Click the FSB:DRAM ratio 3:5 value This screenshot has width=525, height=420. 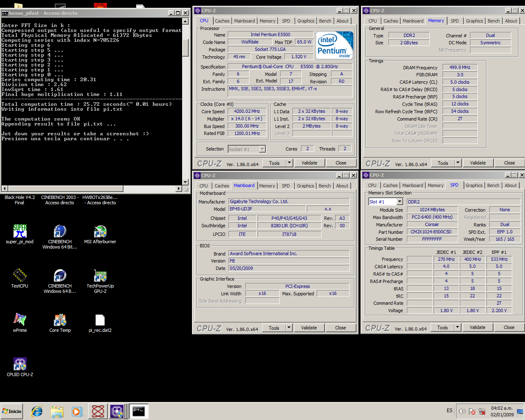(460, 75)
